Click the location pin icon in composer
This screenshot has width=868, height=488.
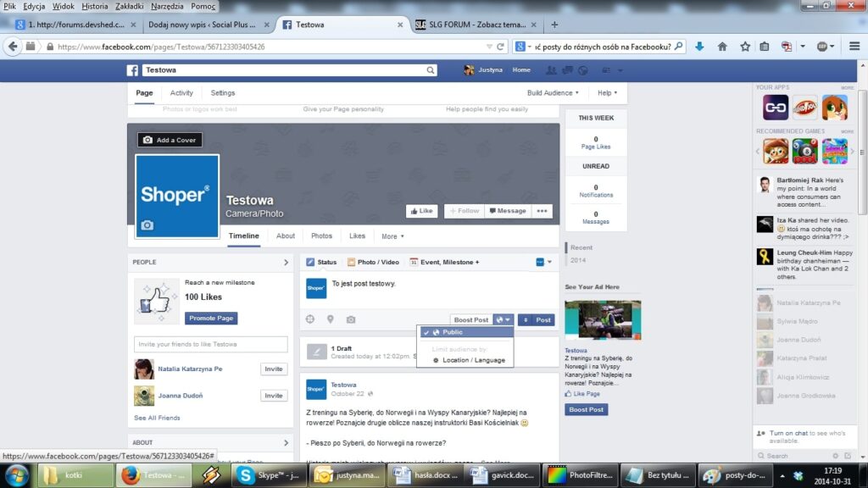click(330, 319)
